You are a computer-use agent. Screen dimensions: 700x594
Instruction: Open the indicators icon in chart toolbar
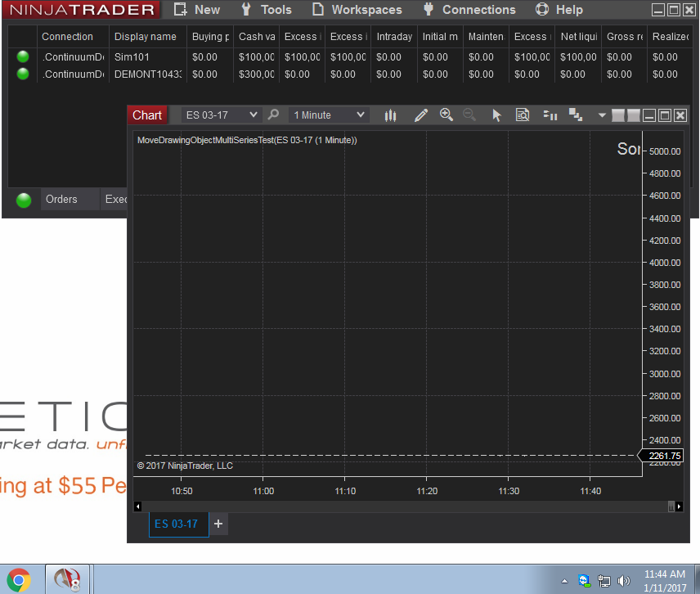click(550, 115)
